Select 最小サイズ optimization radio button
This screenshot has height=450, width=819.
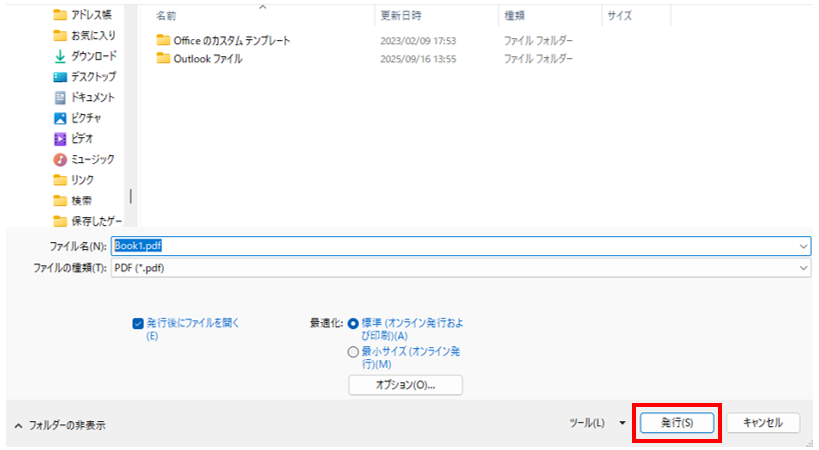[353, 352]
